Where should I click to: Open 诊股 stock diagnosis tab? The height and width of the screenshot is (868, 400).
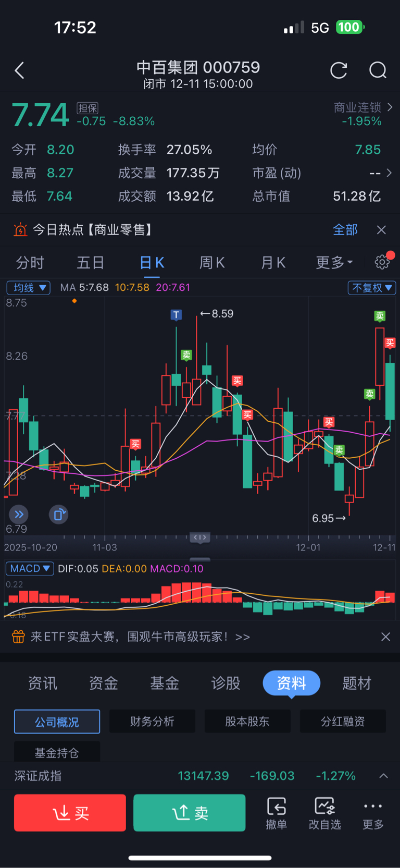click(x=226, y=683)
